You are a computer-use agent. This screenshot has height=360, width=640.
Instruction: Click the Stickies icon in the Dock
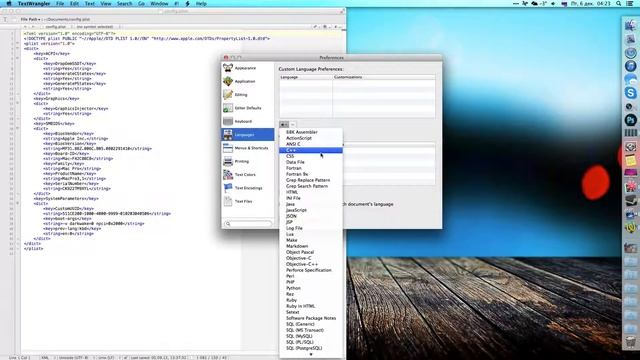point(630,160)
